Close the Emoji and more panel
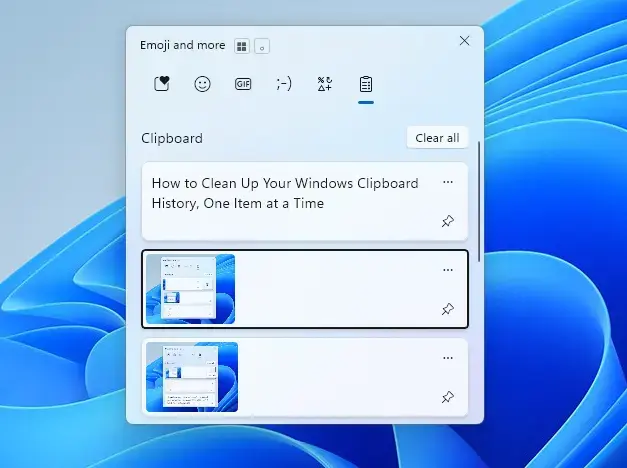This screenshot has width=627, height=468. click(464, 41)
